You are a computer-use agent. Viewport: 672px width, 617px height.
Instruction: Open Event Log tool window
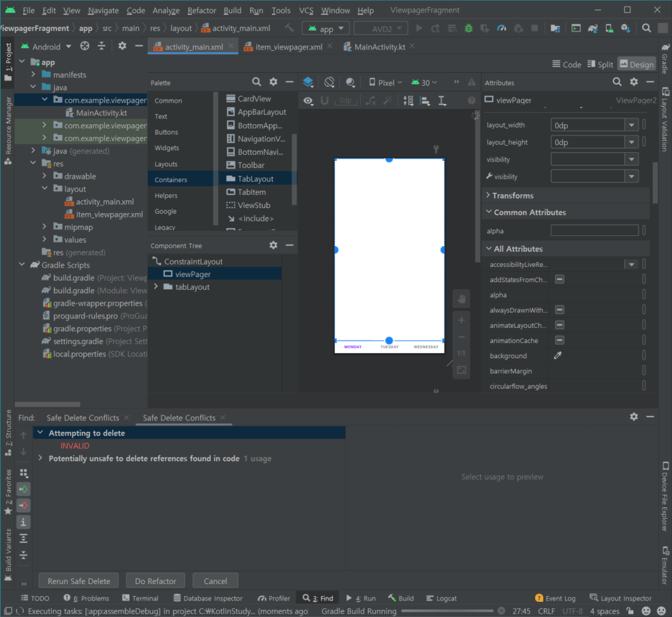555,598
